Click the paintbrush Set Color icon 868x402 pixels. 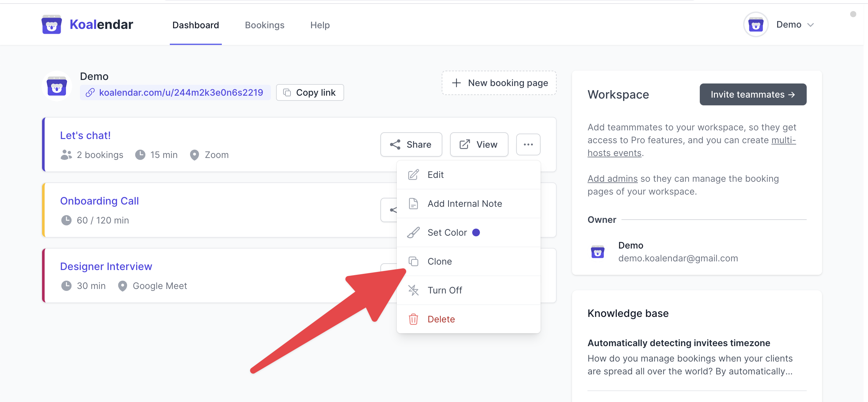(x=413, y=232)
